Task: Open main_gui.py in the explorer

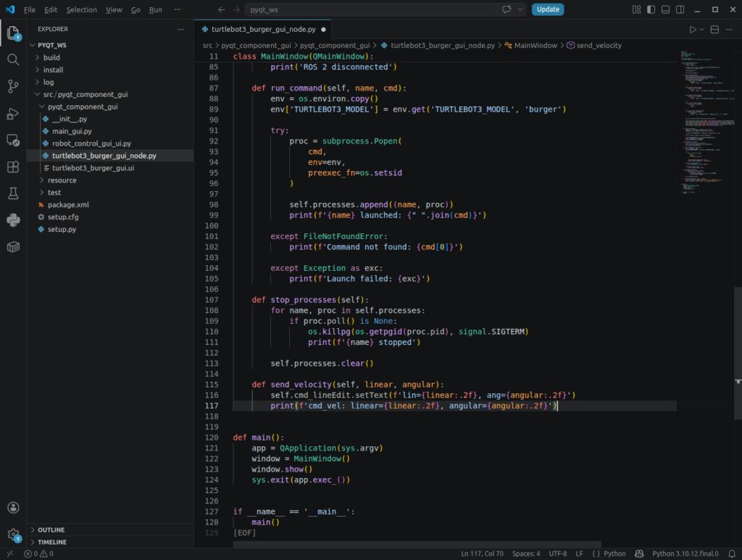Action: tap(72, 131)
